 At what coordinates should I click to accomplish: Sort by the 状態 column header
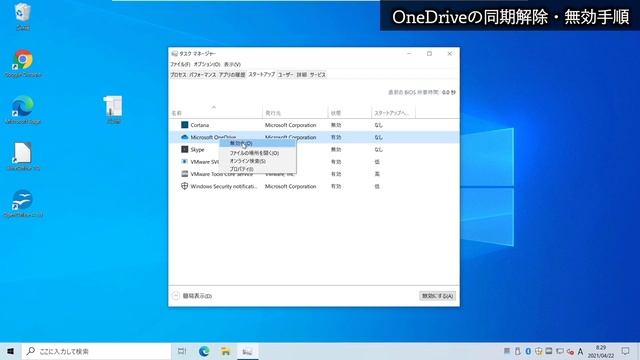pos(350,113)
